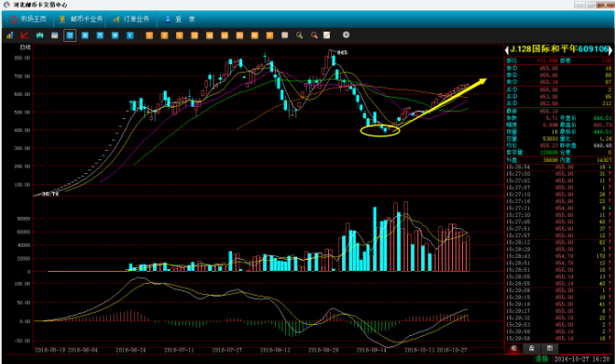This screenshot has height=364, width=615.
Task: Open the settings gear icon
Action: coord(346,34)
